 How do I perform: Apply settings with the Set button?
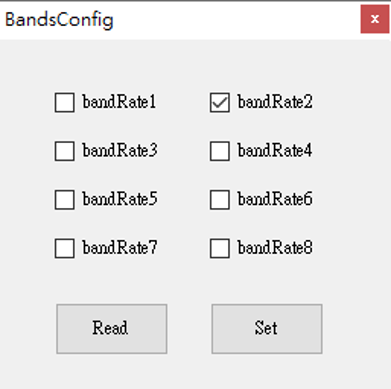tap(267, 329)
